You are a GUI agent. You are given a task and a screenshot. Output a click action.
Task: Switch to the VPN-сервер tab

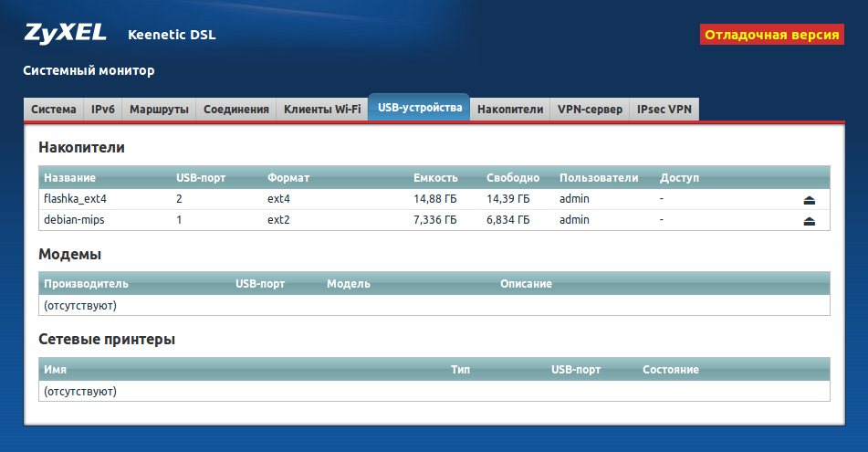(590, 110)
